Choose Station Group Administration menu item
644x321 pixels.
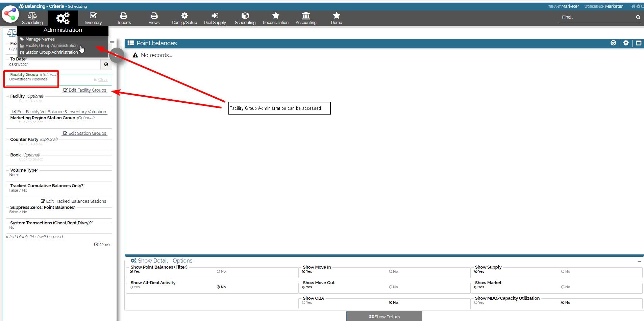click(x=51, y=52)
